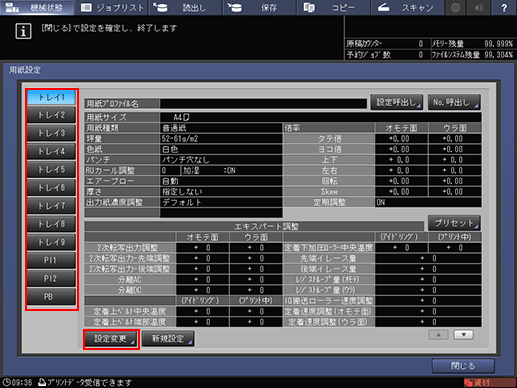The image size is (517, 388).
Task: Click the デフォルト density adjustment value
Action: [221, 203]
